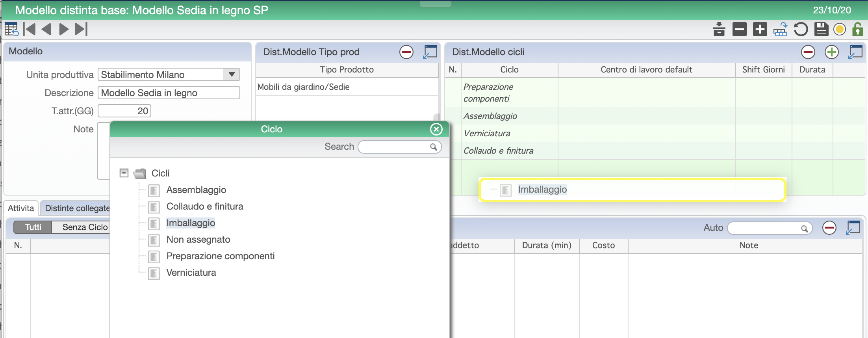Click the Tipo Prodotto column header
The height and width of the screenshot is (338, 868).
pos(347,70)
